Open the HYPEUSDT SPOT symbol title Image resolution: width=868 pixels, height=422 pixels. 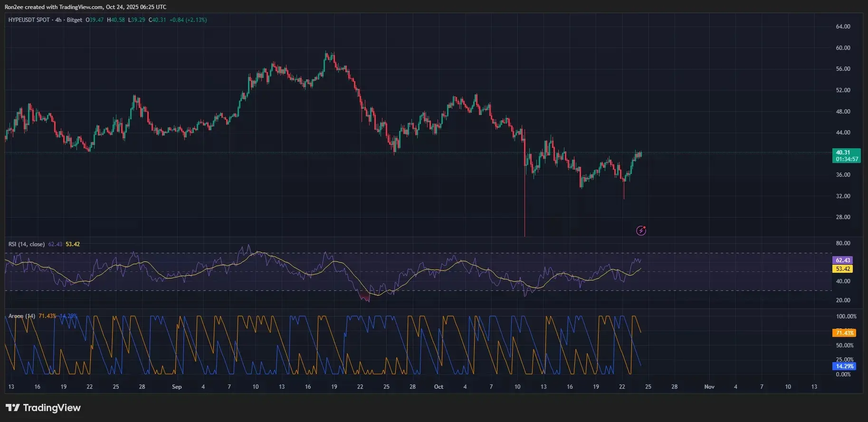click(x=29, y=20)
